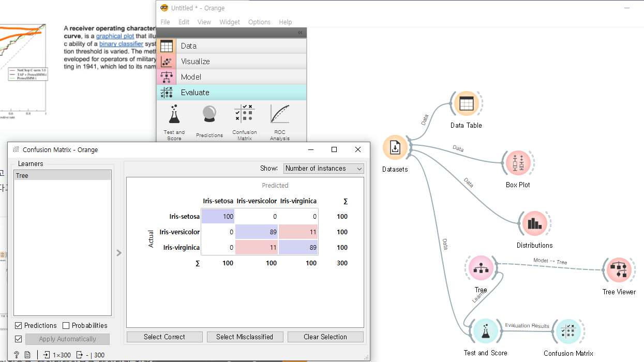Follow the 'binary classifier' link

point(121,44)
